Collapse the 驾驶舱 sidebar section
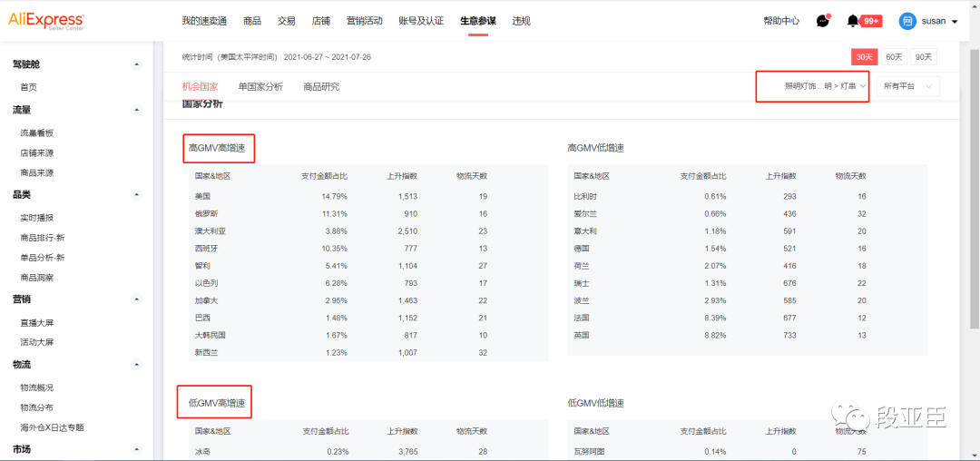This screenshot has width=980, height=461. click(x=137, y=64)
